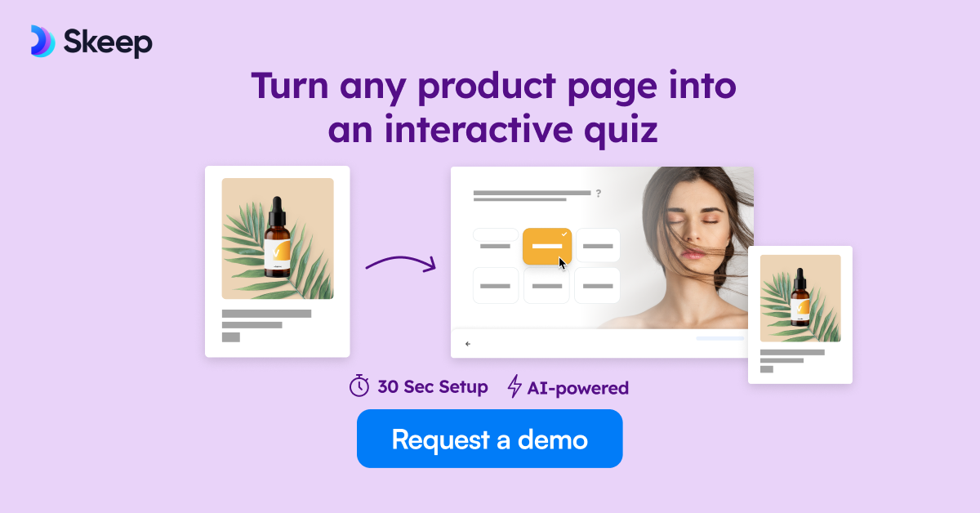This screenshot has width=980, height=513.
Task: Select the bottom-middle quiz answer option
Action: point(546,286)
